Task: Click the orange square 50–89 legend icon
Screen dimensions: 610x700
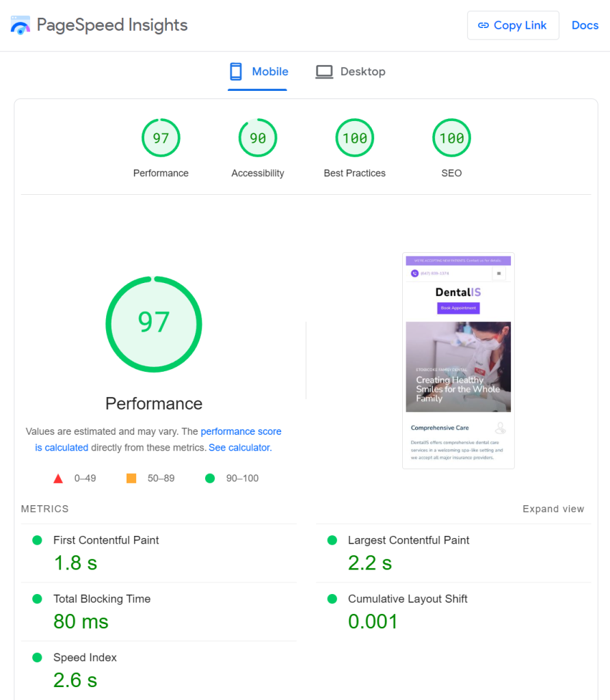Action: tap(131, 479)
